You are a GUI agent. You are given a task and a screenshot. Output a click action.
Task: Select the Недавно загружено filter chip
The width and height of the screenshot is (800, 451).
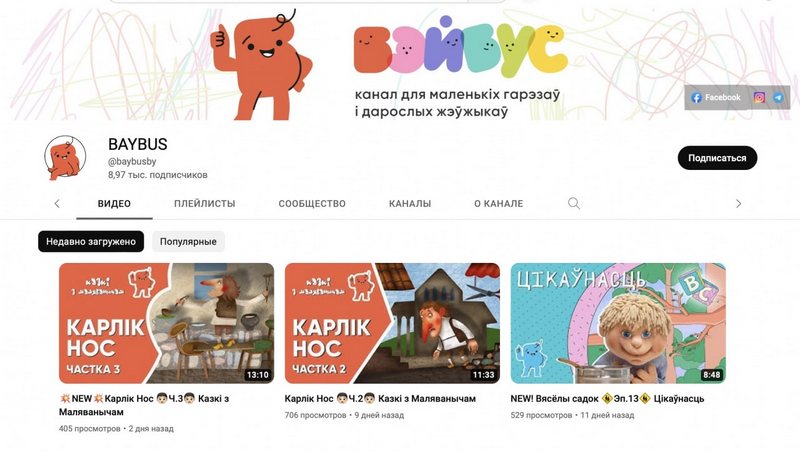pos(91,241)
